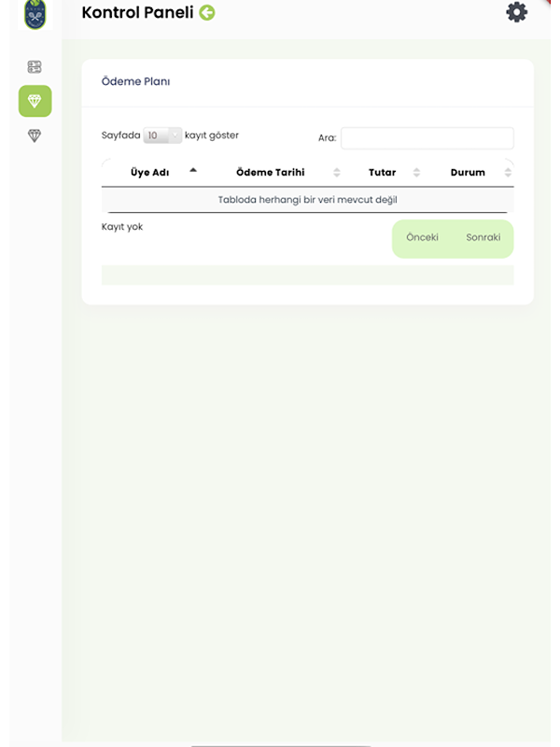This screenshot has height=747, width=560.
Task: Go to the previous page with Önceki
Action: pyautogui.click(x=422, y=237)
